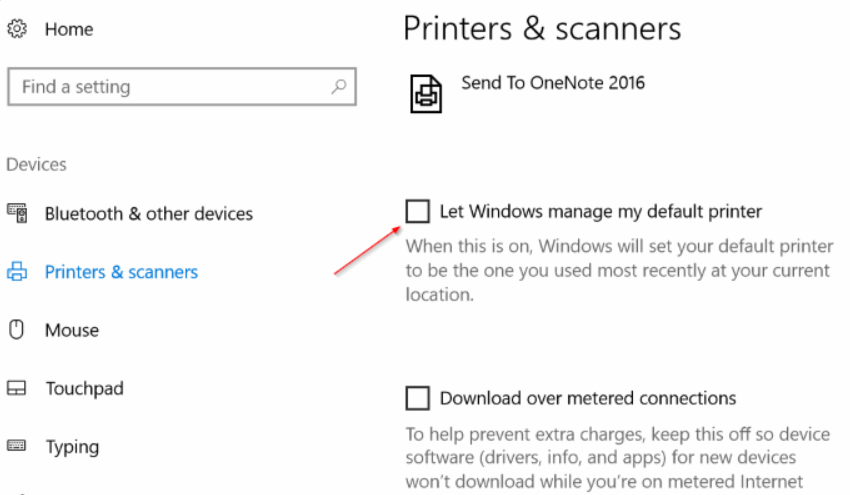The image size is (850, 495).
Task: Click the Mouse icon in the sidebar
Action: click(16, 329)
